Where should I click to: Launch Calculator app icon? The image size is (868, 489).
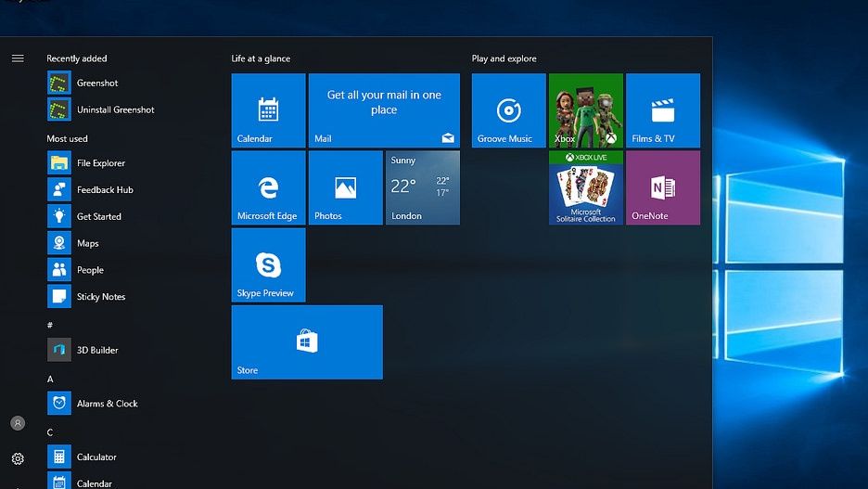click(59, 457)
